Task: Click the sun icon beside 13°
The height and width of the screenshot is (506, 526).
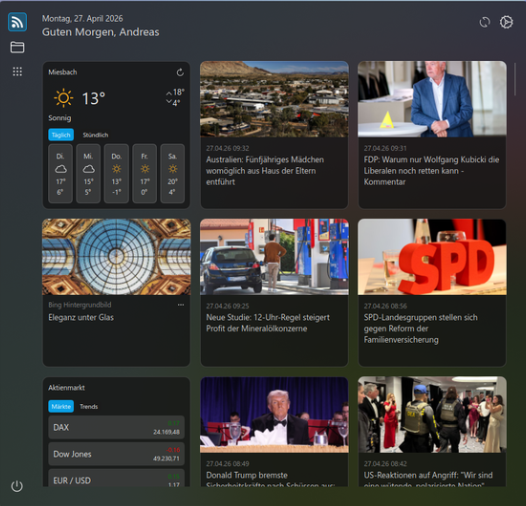Action: pos(63,98)
